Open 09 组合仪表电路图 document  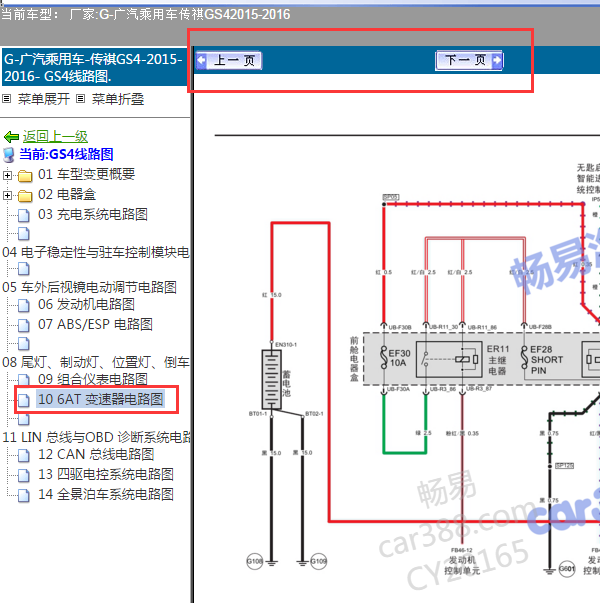click(93, 379)
